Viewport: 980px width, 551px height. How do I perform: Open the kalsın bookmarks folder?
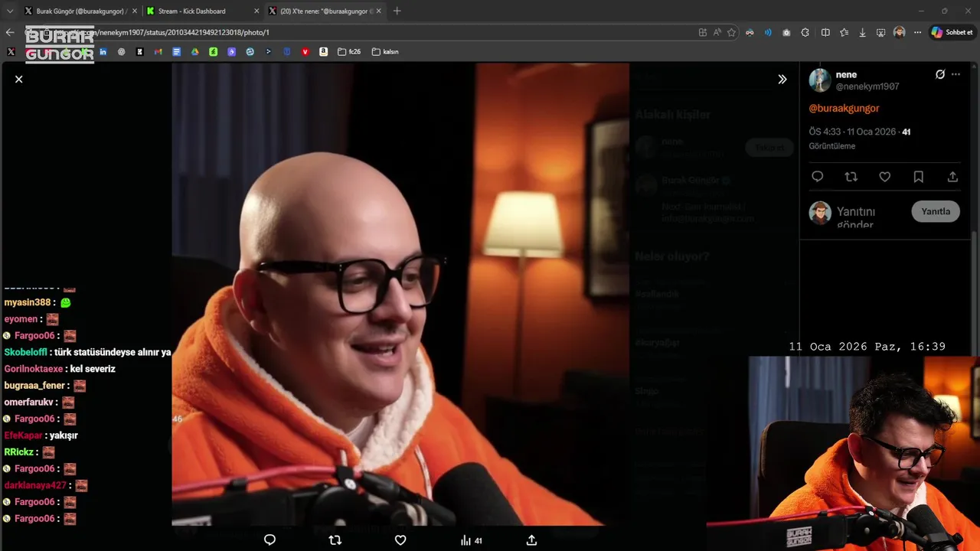[x=385, y=52]
